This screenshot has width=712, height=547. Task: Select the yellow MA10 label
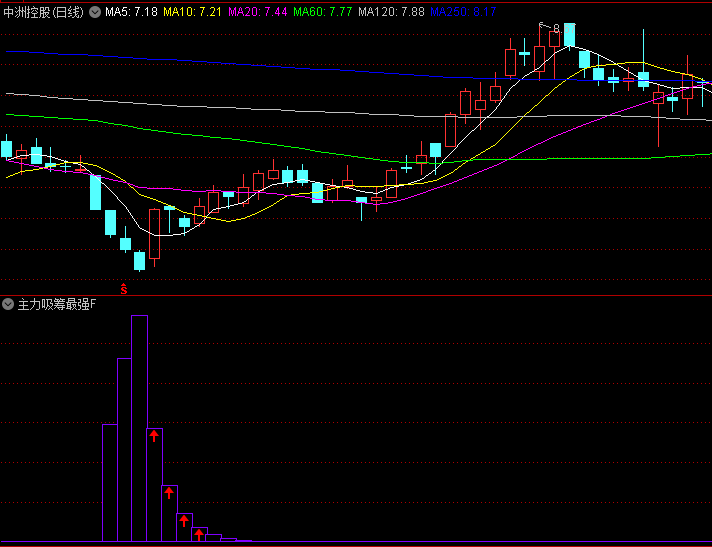pos(193,12)
